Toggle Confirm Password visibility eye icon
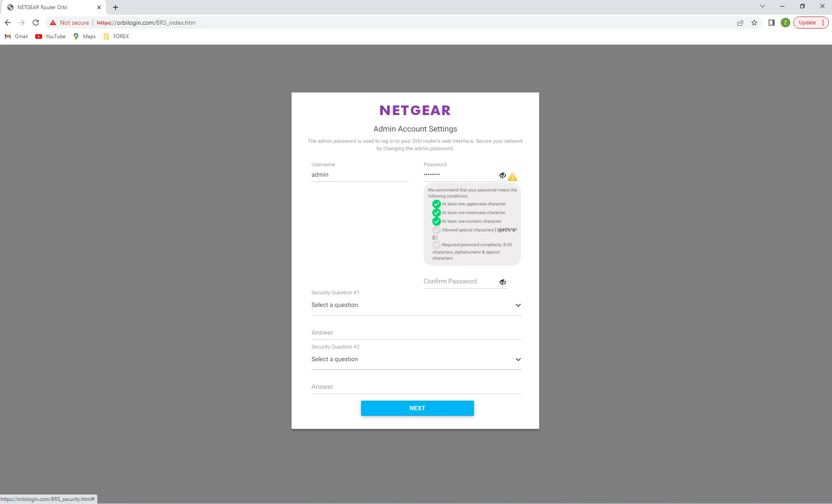The image size is (832, 504). click(503, 282)
